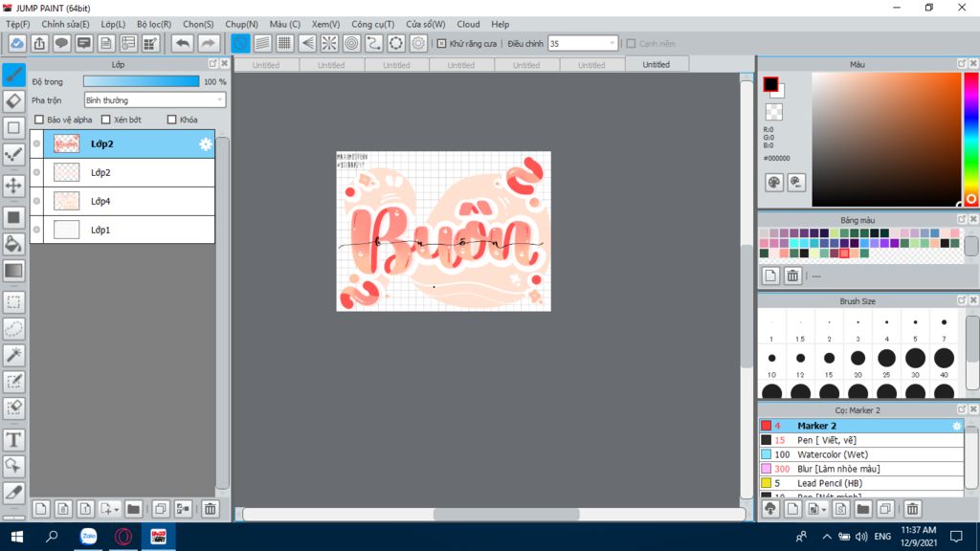Viewport: 980px width, 551px height.
Task: Select the Lead Pencil (HB) brush
Action: [x=861, y=483]
